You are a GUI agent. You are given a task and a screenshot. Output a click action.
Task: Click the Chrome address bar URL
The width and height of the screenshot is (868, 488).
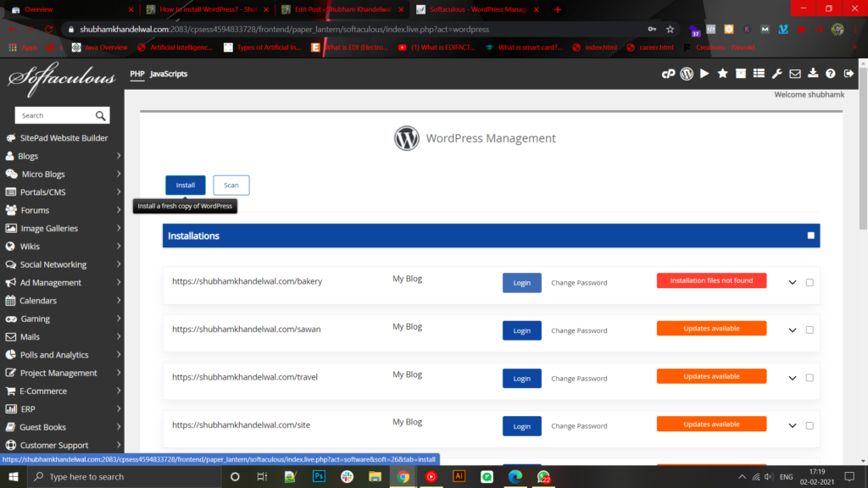(284, 30)
